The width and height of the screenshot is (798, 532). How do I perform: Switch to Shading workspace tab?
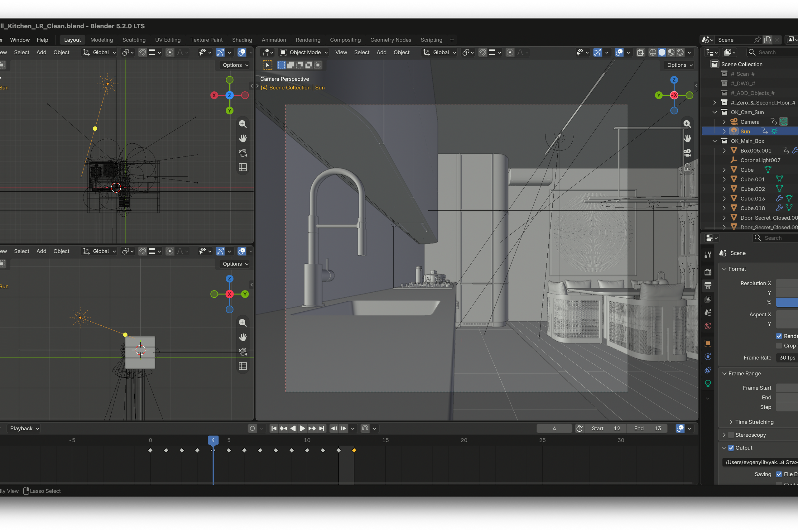[242, 40]
